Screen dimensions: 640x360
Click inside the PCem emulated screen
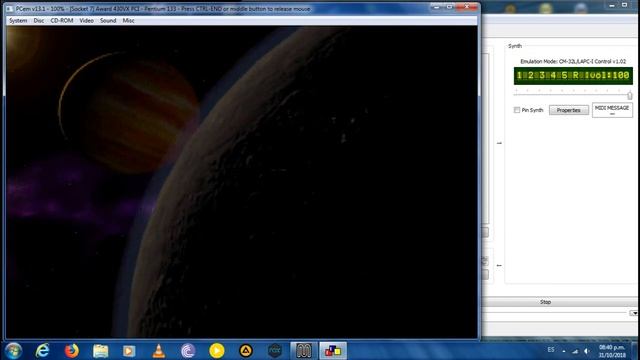point(242,182)
